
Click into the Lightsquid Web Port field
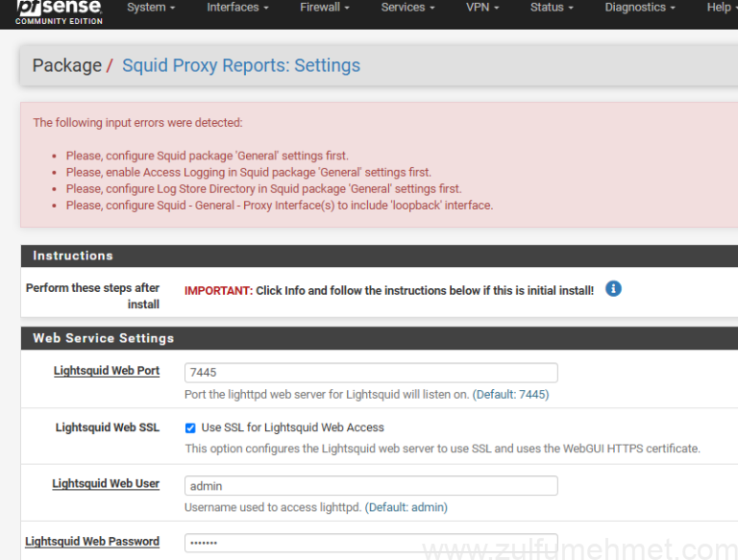click(371, 373)
